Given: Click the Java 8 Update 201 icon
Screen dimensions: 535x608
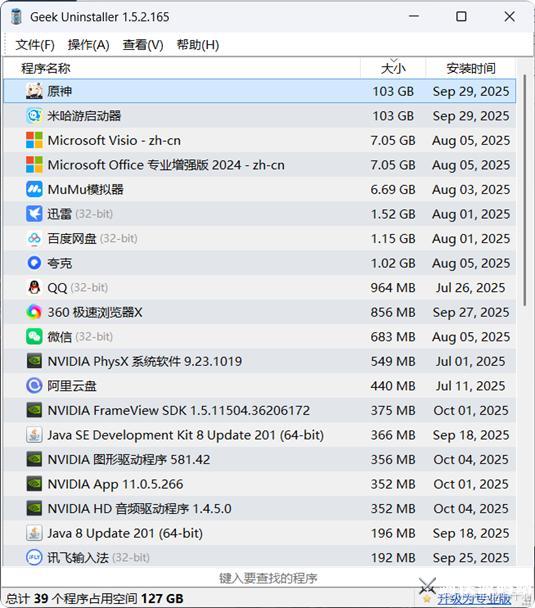Looking at the screenshot, I should coord(34,533).
